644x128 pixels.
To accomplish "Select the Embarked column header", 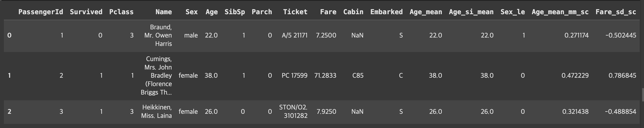I will coord(386,12).
